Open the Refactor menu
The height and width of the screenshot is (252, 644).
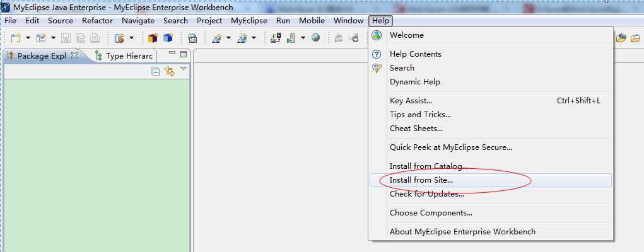pos(97,21)
